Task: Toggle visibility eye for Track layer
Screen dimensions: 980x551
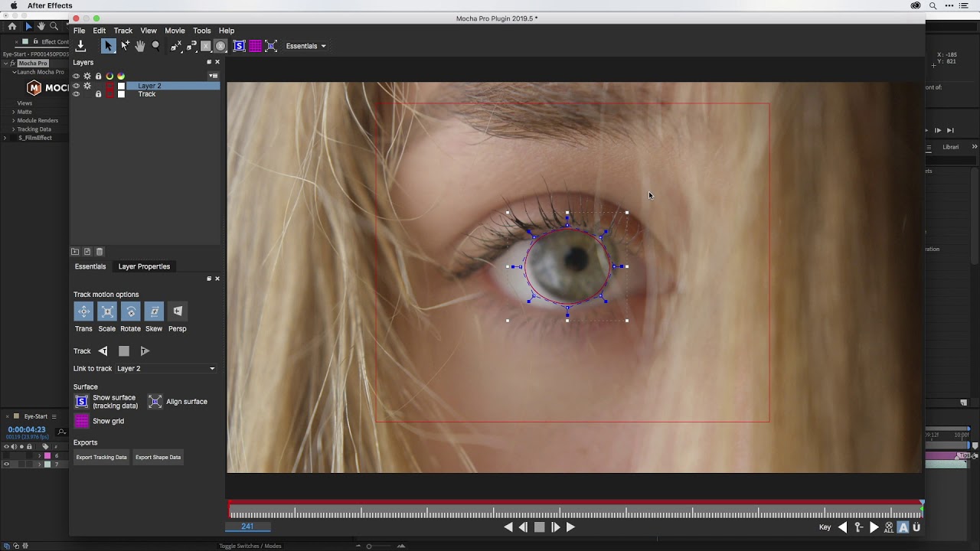Action: tap(76, 94)
